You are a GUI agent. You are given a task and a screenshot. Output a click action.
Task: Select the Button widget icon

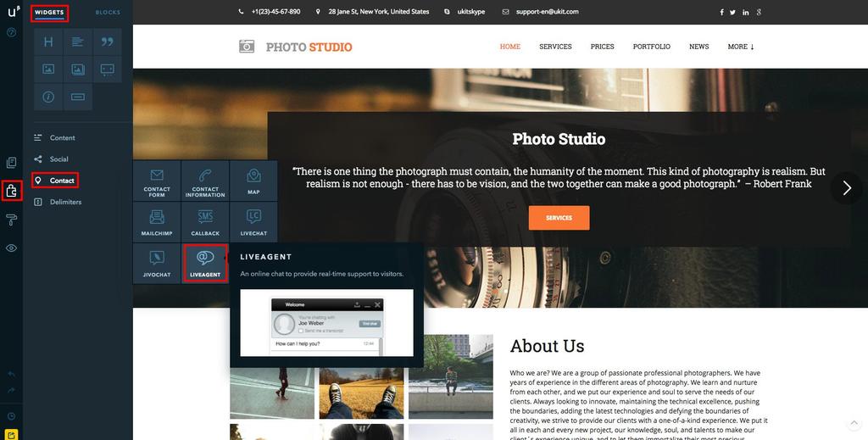click(x=77, y=97)
